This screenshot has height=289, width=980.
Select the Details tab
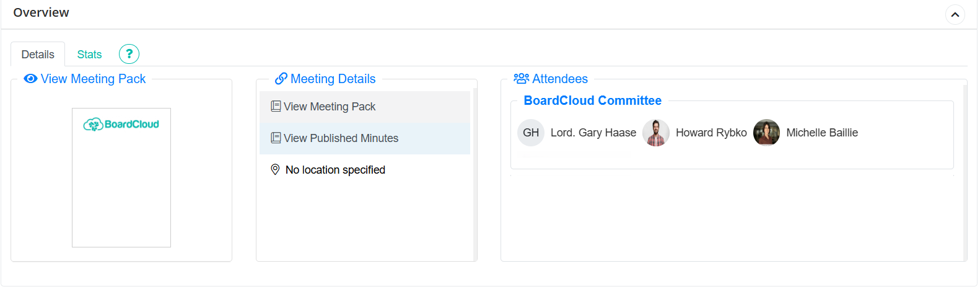[x=38, y=55]
